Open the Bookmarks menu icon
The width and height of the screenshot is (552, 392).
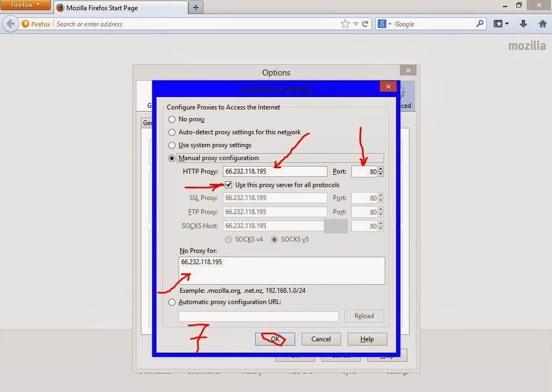click(501, 24)
